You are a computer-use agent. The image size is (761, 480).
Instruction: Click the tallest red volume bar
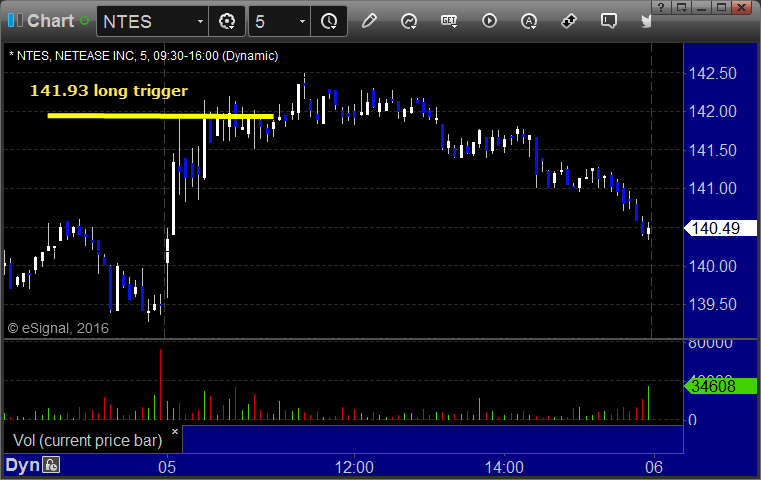click(x=160, y=384)
